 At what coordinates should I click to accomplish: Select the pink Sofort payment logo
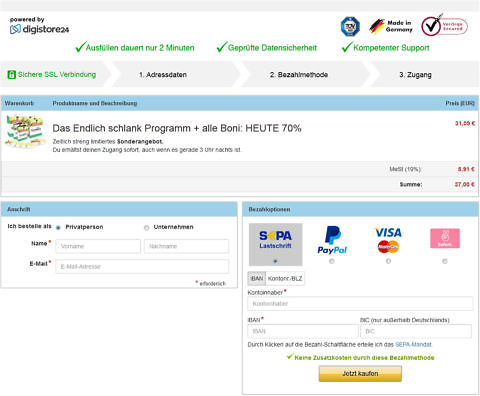(x=445, y=238)
